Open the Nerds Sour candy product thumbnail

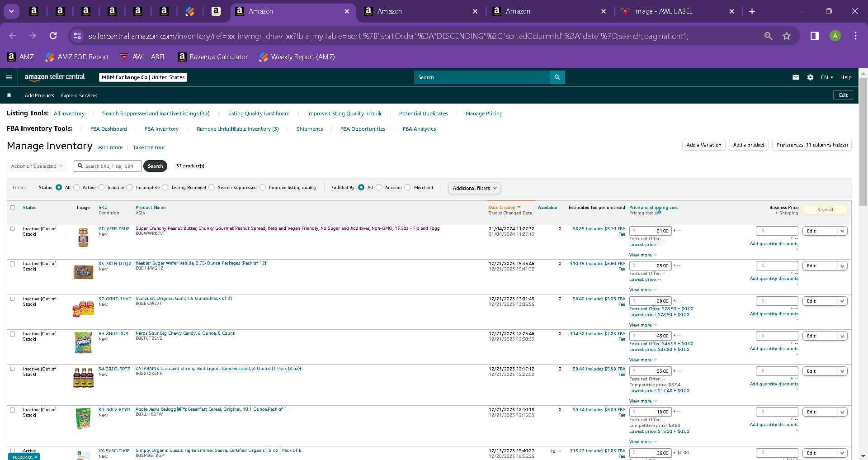(83, 342)
